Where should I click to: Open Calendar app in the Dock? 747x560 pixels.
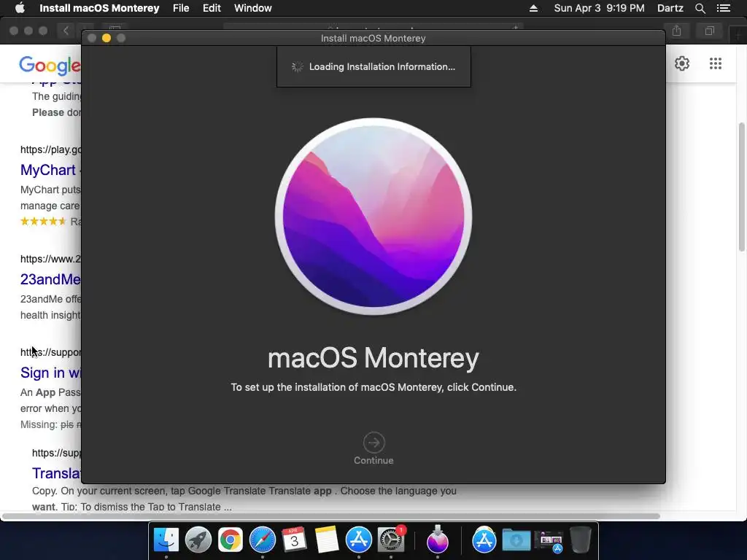point(295,540)
